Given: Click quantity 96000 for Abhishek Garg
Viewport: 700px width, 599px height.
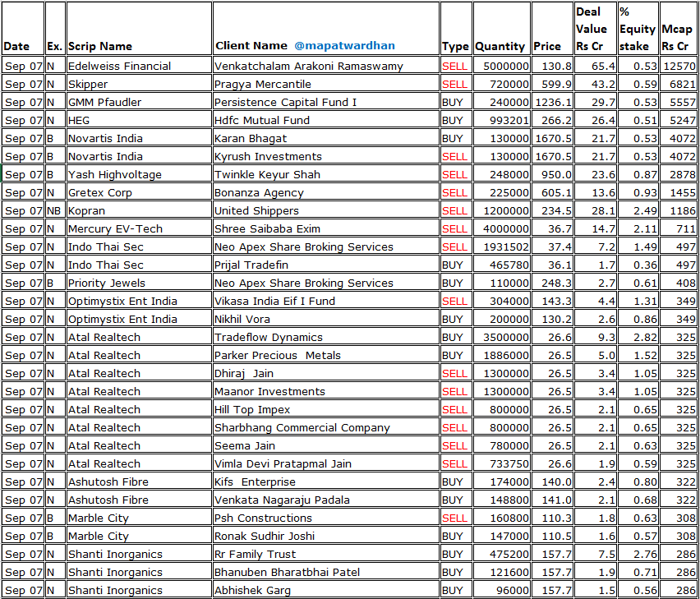Looking at the screenshot, I should 502,590.
